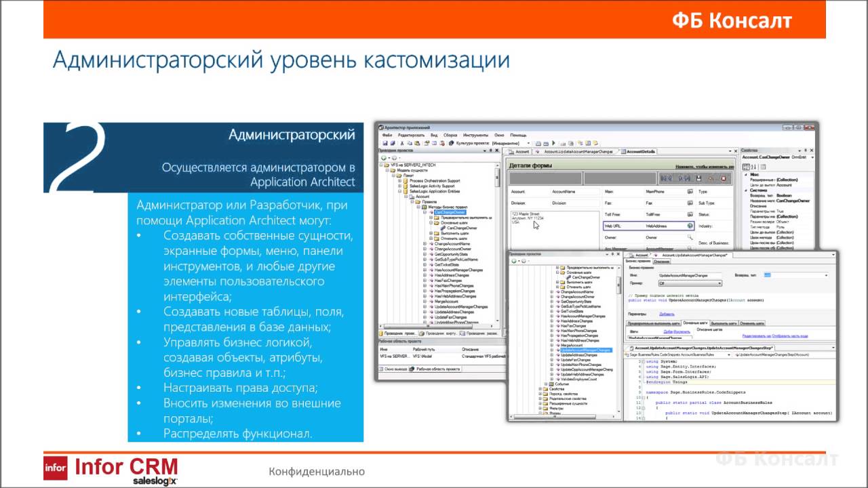Open the Помощь menu
Viewport: 868px width, 488px height.
point(518,135)
